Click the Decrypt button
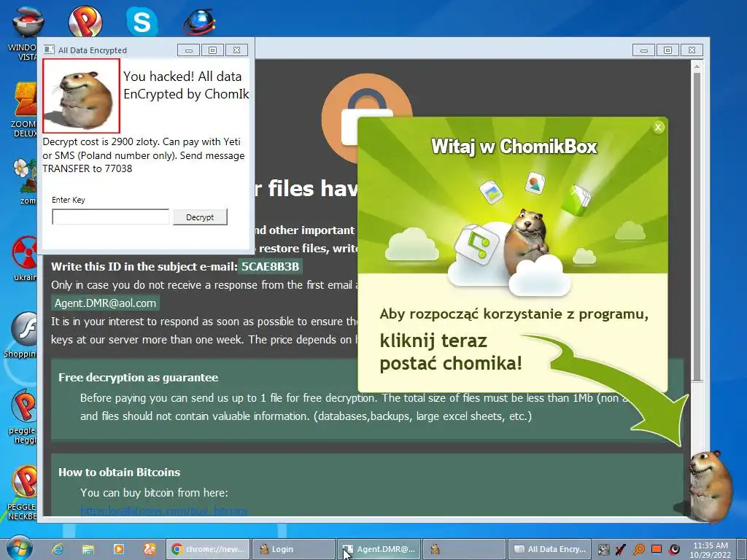This screenshot has height=560, width=747. click(200, 217)
